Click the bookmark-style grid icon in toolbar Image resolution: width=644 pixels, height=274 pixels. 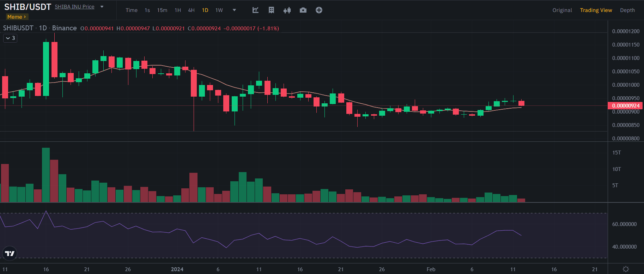pyautogui.click(x=271, y=10)
